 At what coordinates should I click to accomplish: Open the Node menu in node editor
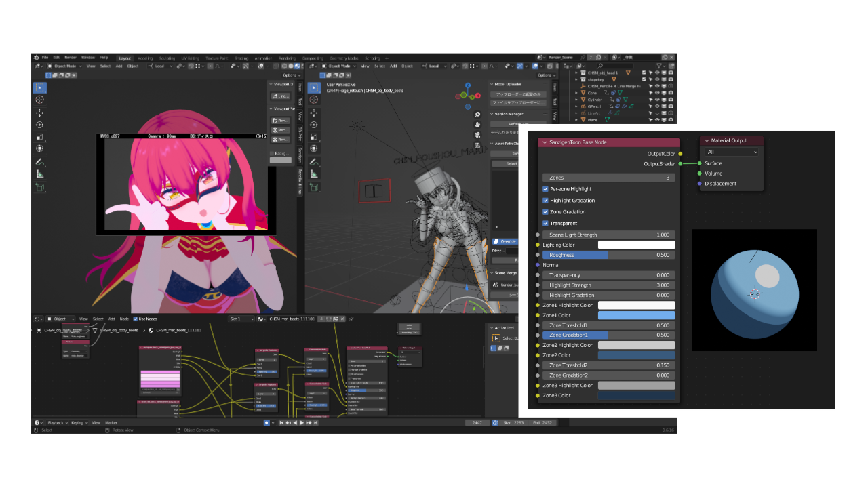point(124,319)
